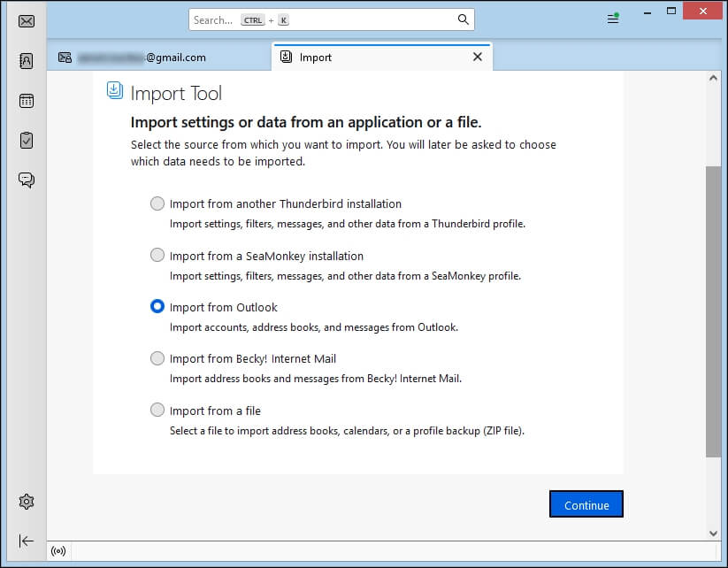Choose Import from Becky! Internet Mail

click(157, 358)
